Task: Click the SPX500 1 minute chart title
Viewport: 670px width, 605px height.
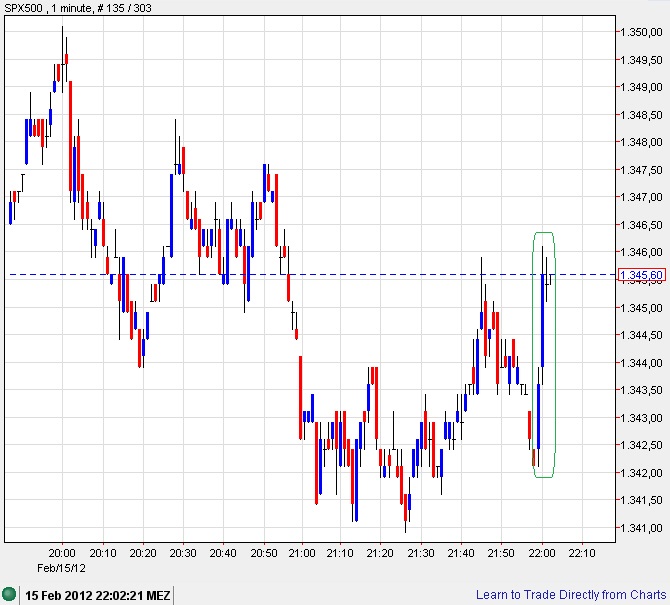Action: (78, 8)
